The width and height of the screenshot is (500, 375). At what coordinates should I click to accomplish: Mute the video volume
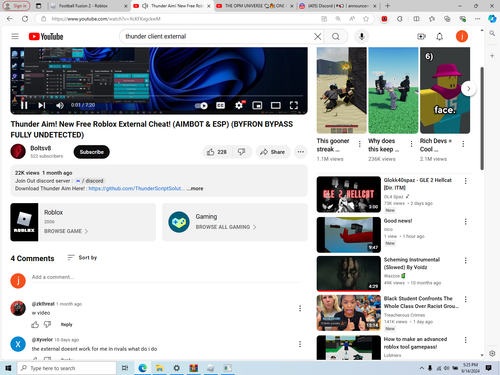[x=60, y=105]
